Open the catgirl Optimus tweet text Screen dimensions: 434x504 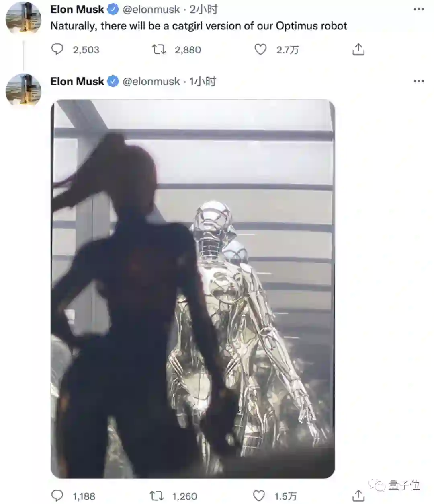pyautogui.click(x=199, y=26)
